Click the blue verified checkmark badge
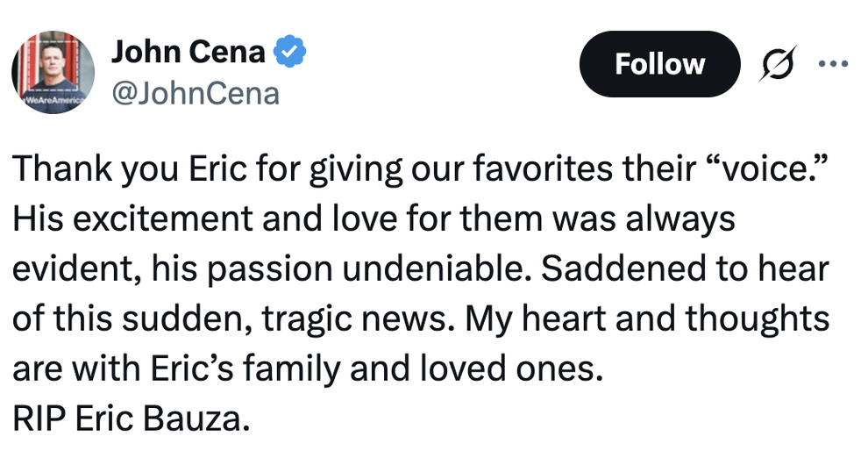The width and height of the screenshot is (868, 458). [x=291, y=52]
